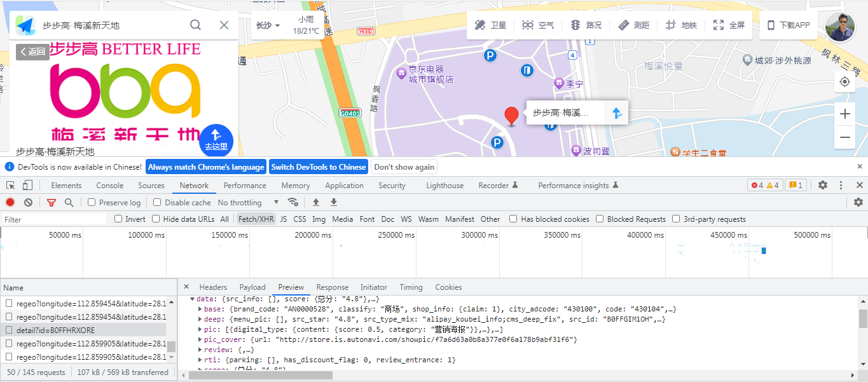
Task: Click the Amap paper-plane logo
Action: tap(25, 25)
